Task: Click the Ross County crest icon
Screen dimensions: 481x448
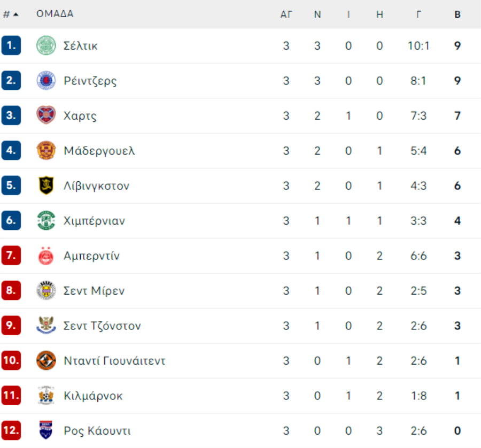Action: coord(46,430)
